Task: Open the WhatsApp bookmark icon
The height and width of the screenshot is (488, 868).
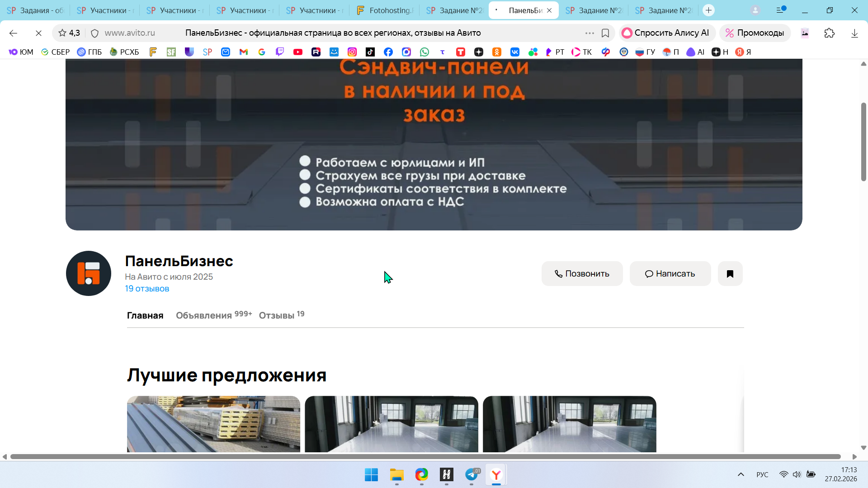Action: tap(424, 52)
